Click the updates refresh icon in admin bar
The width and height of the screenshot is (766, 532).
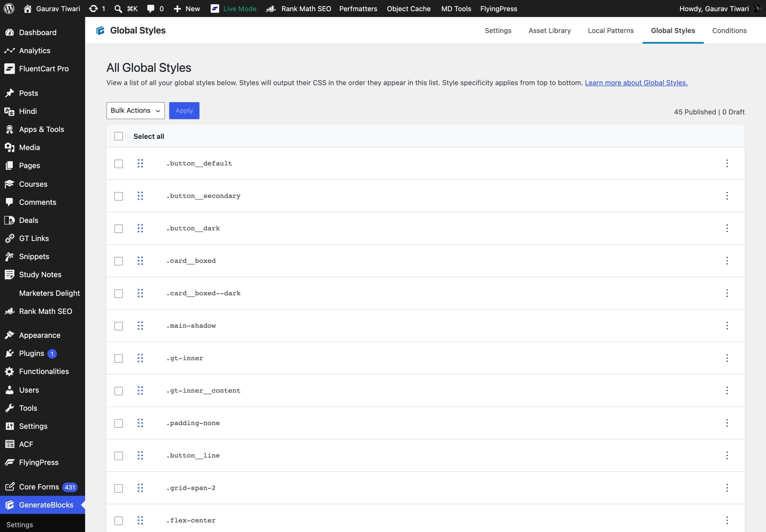tap(93, 8)
